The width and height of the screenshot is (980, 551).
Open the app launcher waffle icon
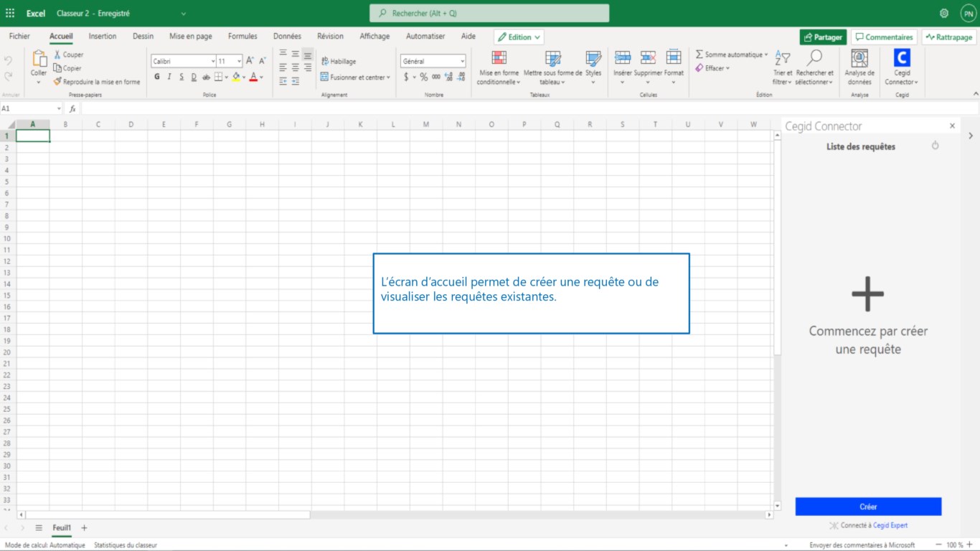coord(10,13)
